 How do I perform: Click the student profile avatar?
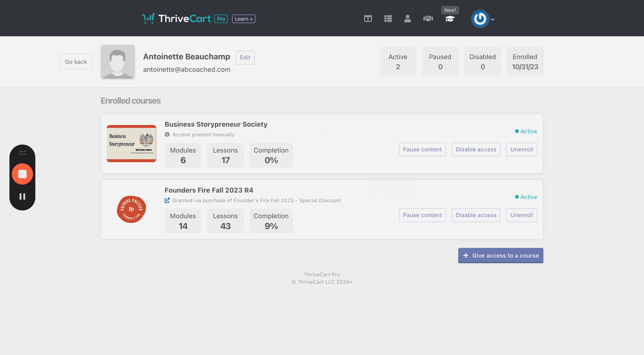pyautogui.click(x=118, y=62)
